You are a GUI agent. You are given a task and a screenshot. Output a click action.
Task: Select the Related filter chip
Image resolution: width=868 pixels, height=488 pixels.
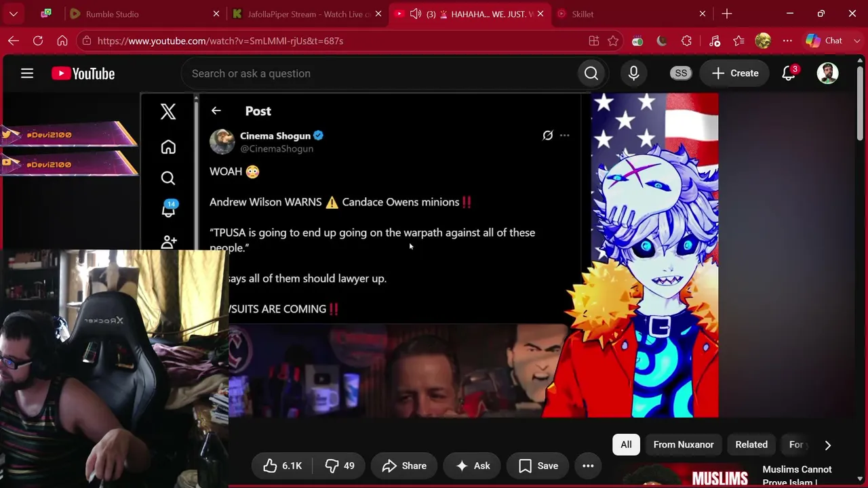coord(751,445)
